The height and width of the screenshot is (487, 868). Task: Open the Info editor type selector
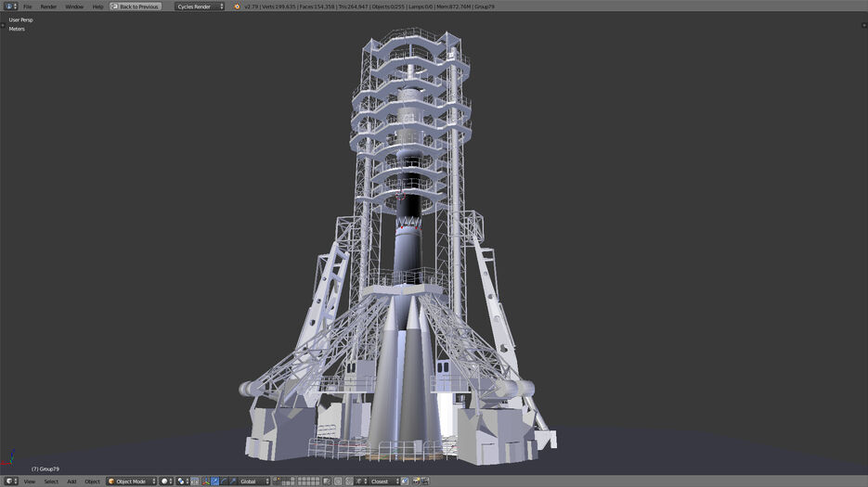click(10, 6)
